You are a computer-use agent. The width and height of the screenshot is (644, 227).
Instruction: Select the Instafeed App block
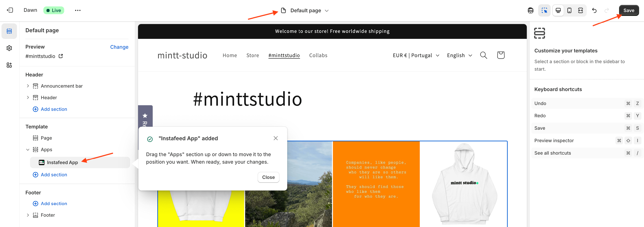[62, 162]
